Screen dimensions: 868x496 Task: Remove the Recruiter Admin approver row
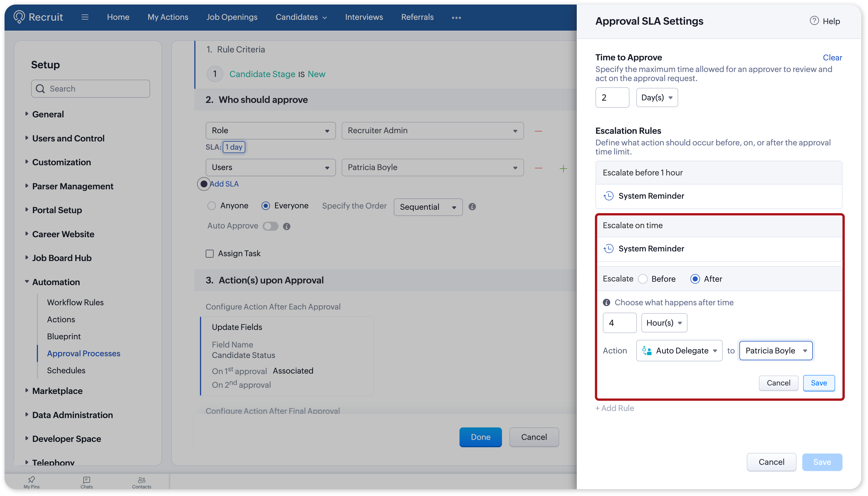pos(538,131)
